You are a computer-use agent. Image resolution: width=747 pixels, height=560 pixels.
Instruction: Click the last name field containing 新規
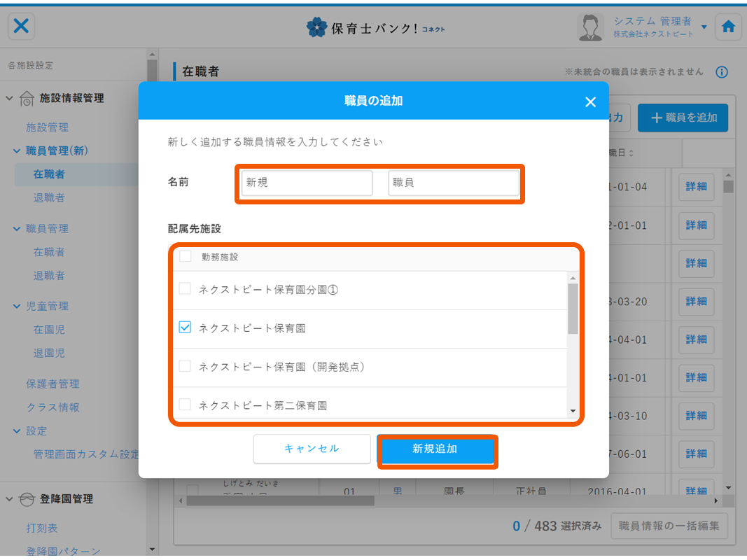(x=307, y=183)
